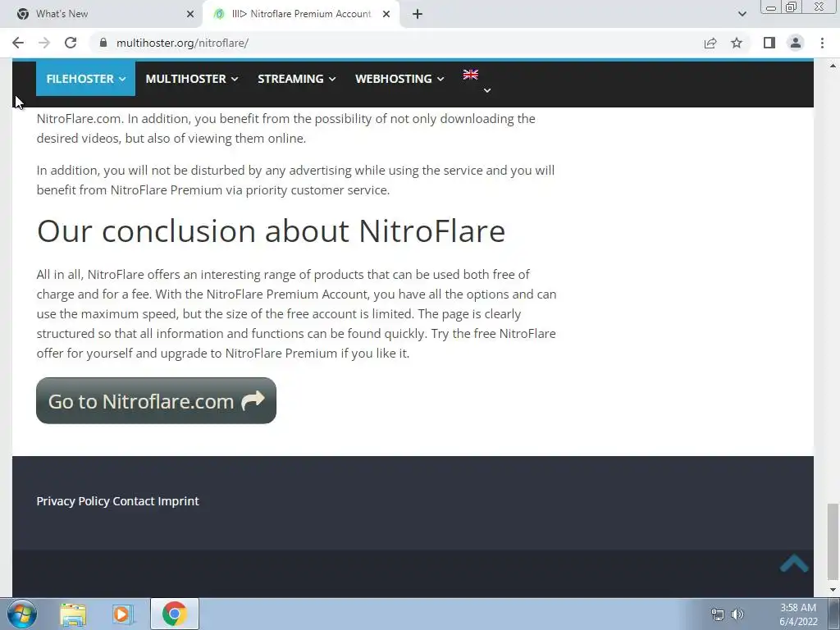This screenshot has height=630, width=840.
Task: Click the browser forward arrow
Action: pyautogui.click(x=44, y=43)
